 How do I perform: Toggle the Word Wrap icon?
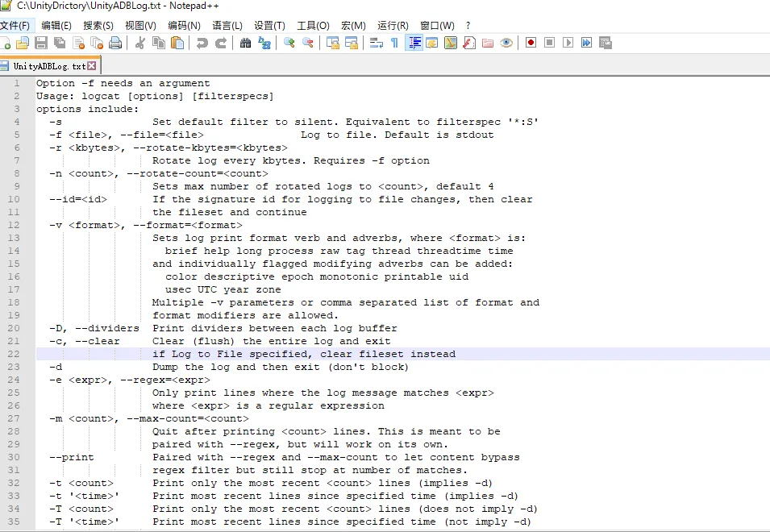[x=377, y=44]
